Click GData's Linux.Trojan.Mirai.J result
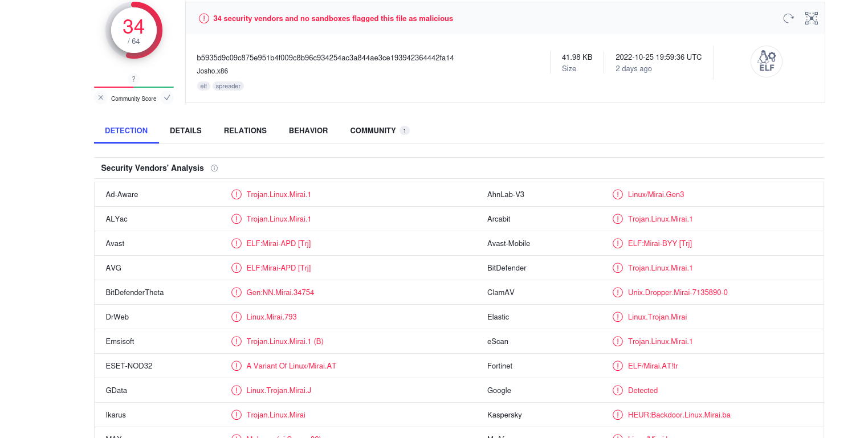Image resolution: width=868 pixels, height=438 pixels. coord(279,390)
